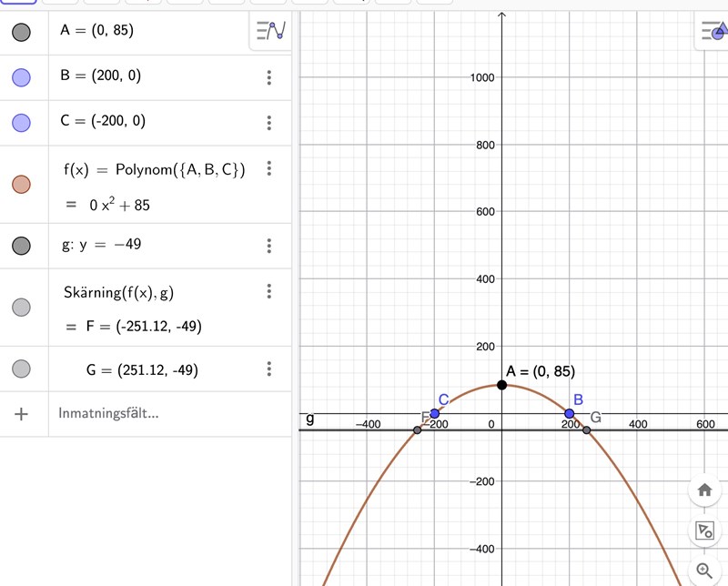Toggle visibility of point B
728x586 pixels.
[22, 78]
